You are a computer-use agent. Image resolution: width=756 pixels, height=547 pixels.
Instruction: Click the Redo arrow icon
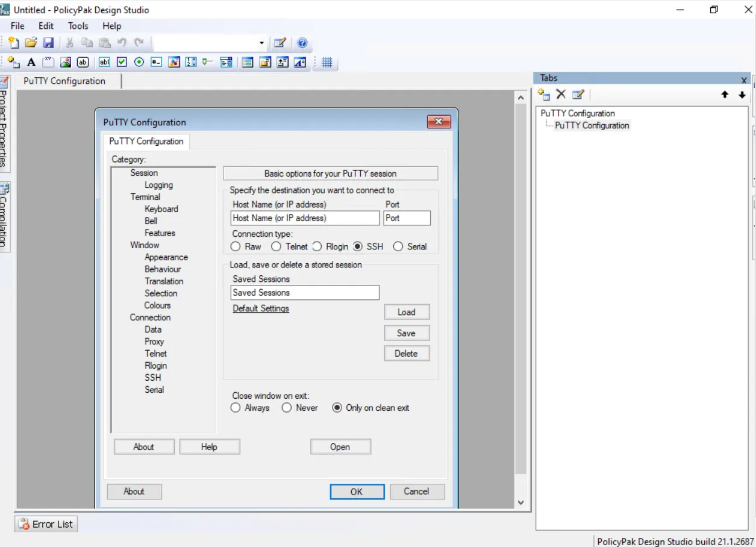[139, 43]
